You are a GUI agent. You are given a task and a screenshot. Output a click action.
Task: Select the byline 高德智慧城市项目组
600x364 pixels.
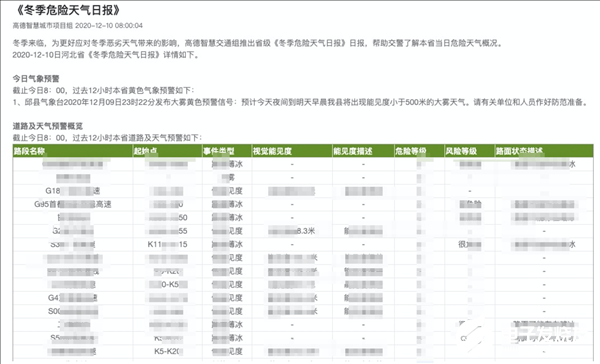pos(42,26)
